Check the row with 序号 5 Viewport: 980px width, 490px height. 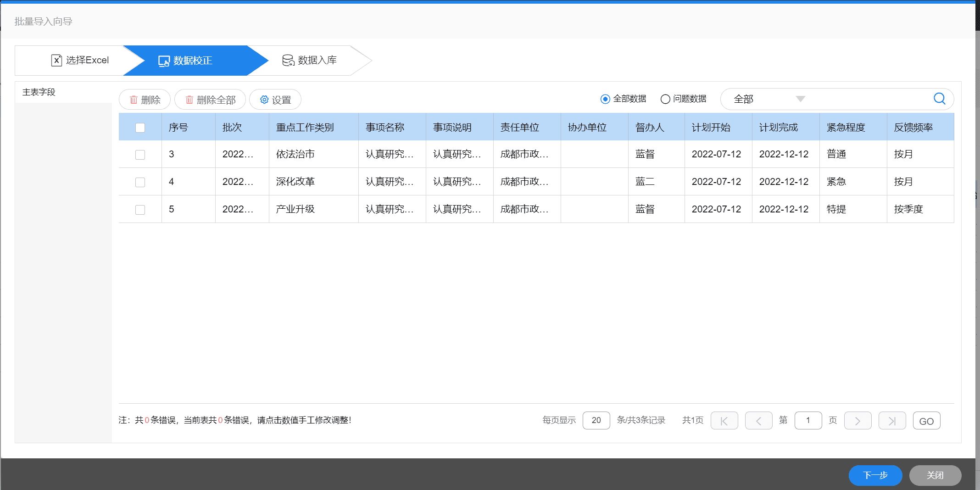(140, 210)
